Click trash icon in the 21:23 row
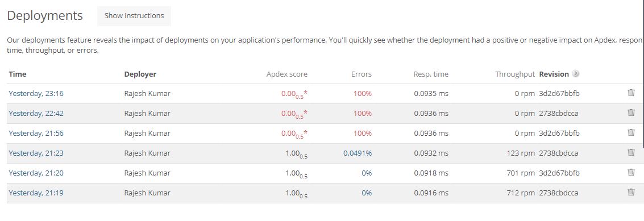644x221 pixels. tap(631, 152)
